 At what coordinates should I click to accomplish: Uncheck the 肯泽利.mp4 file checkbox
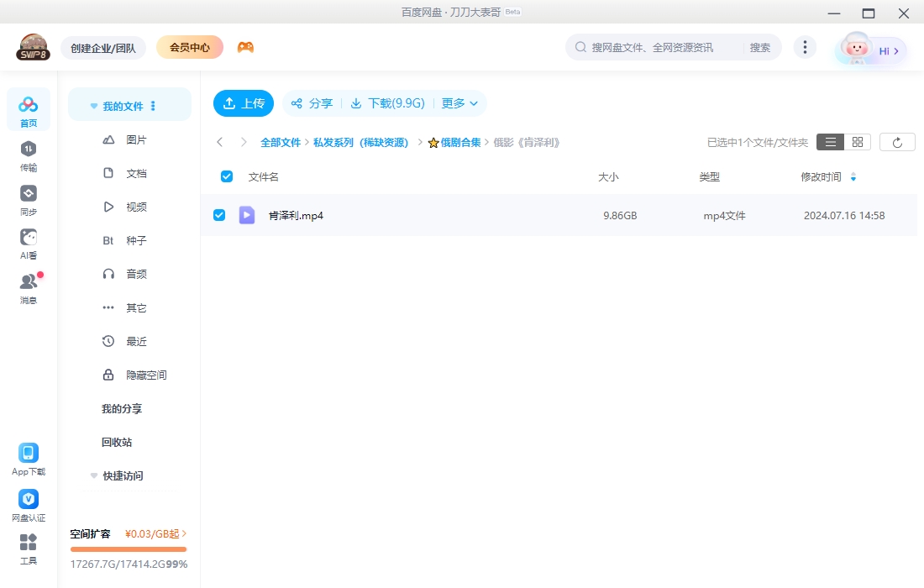point(219,215)
